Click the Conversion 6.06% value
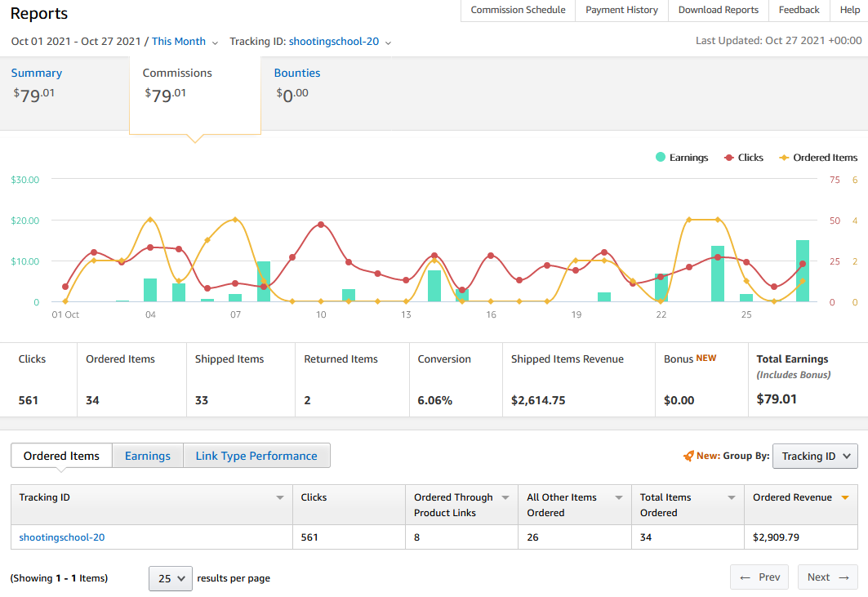Screen dimensions: 868x597 click(435, 400)
